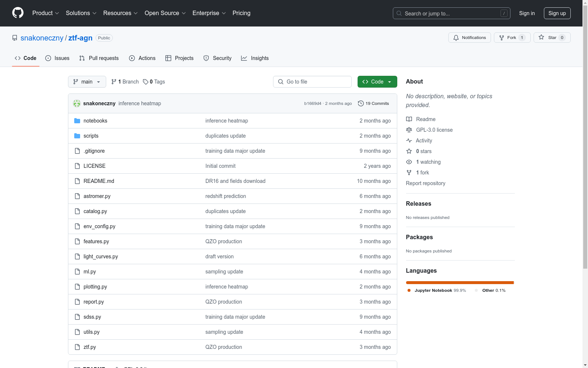The width and height of the screenshot is (588, 368).
Task: View the 19 Commits history link
Action: point(373,103)
